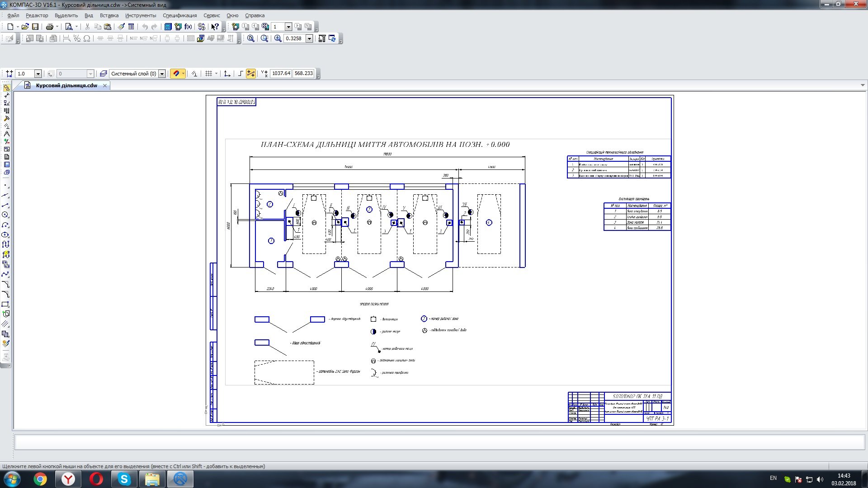Expand the cursor step 1.0 dropdown

pos(38,74)
